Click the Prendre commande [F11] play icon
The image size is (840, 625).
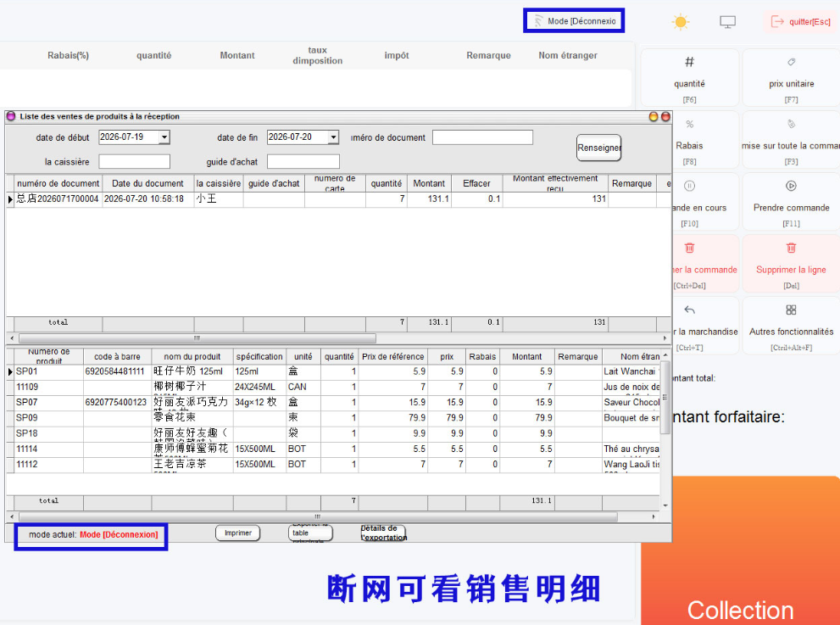tap(791, 186)
